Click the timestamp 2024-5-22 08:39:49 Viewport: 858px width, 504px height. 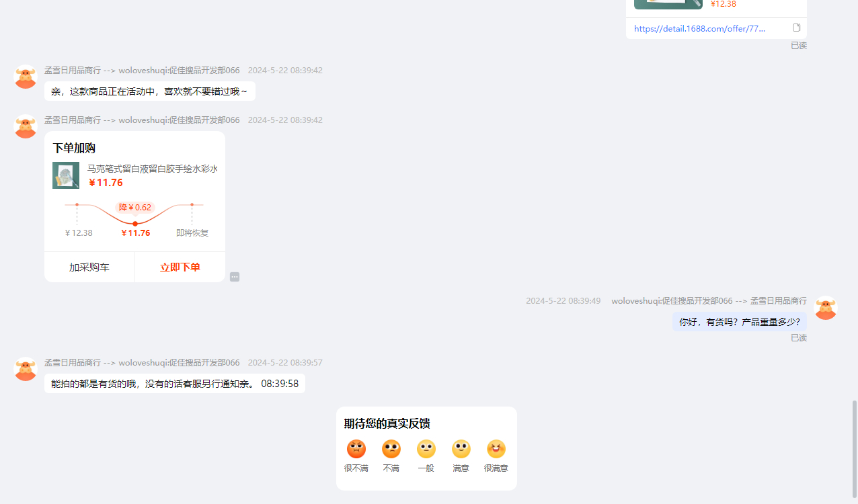point(563,301)
